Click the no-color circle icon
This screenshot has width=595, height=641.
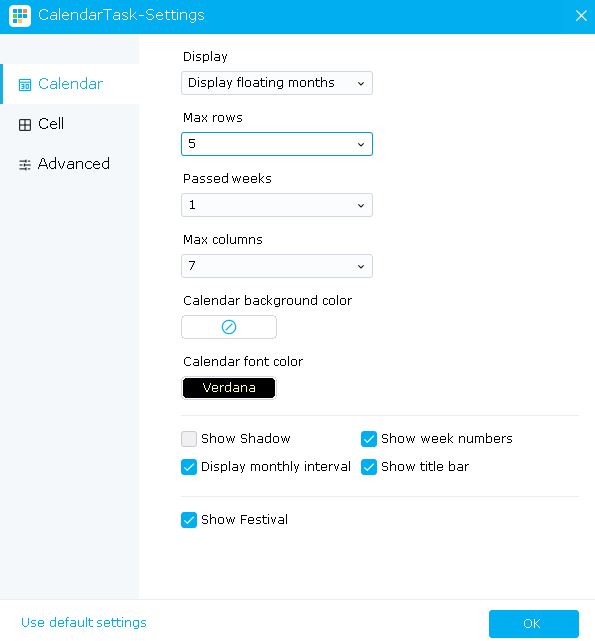(229, 327)
